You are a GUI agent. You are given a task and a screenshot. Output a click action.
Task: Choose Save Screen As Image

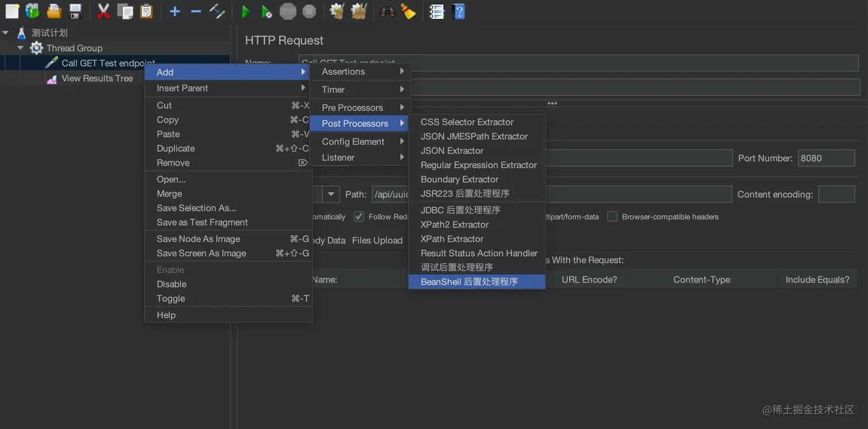tap(228, 253)
